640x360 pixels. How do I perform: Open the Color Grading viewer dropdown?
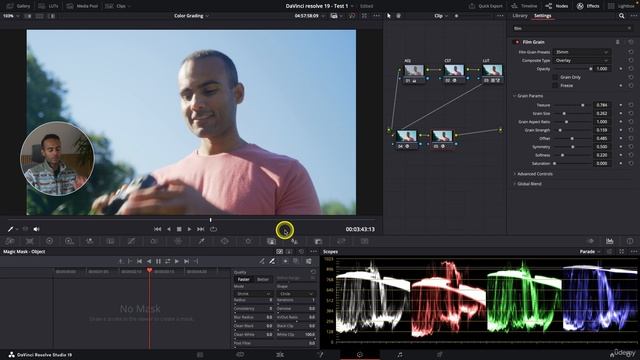tap(191, 16)
